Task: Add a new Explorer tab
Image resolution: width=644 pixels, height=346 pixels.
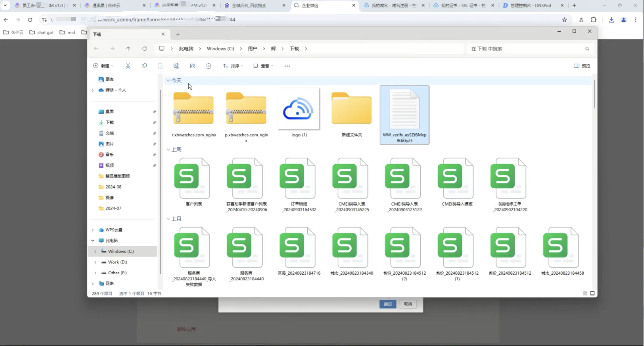Action: pyautogui.click(x=178, y=35)
